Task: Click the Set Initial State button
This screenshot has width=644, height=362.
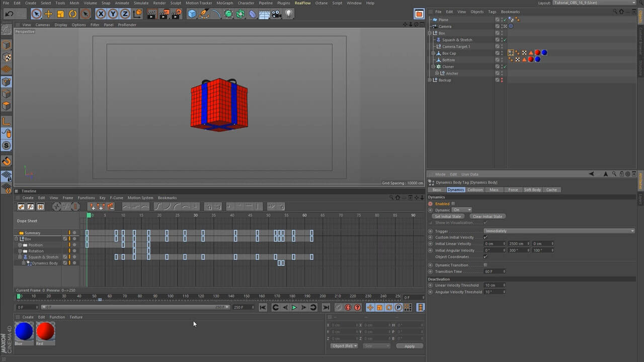Action: pos(447,216)
